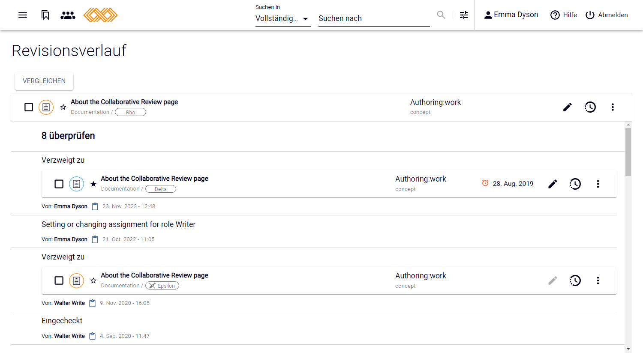643x364 pixels.
Task: Open the Epsilon row document title
Action: tap(154, 275)
